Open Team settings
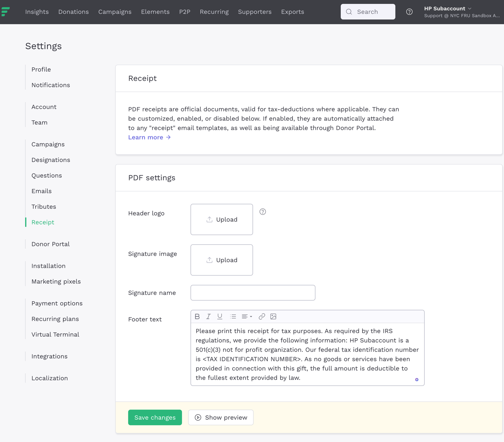 click(x=39, y=122)
